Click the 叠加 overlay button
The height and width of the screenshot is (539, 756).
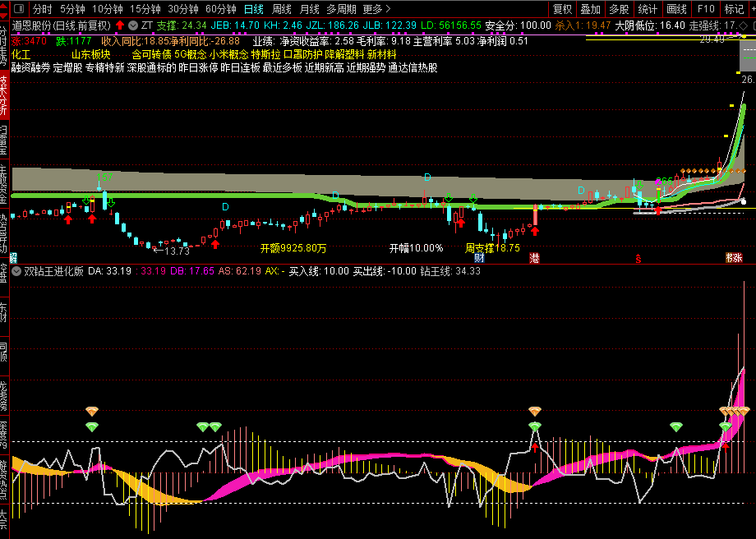click(x=591, y=9)
